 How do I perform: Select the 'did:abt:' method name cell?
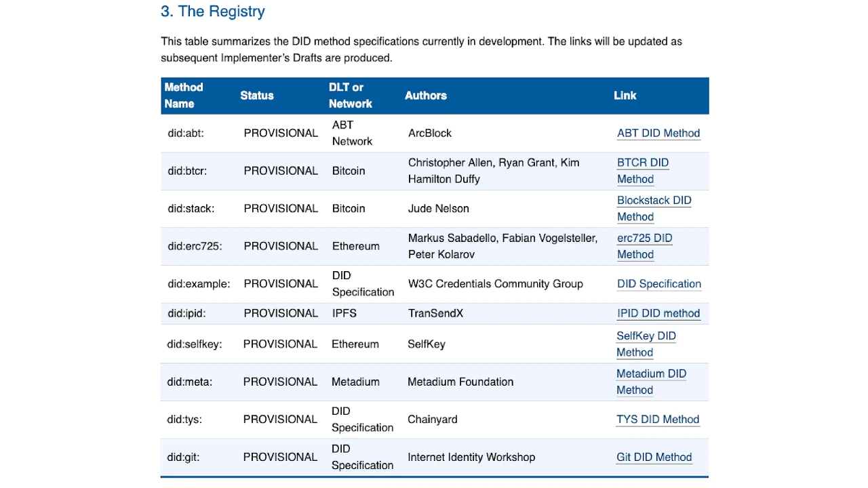(186, 133)
